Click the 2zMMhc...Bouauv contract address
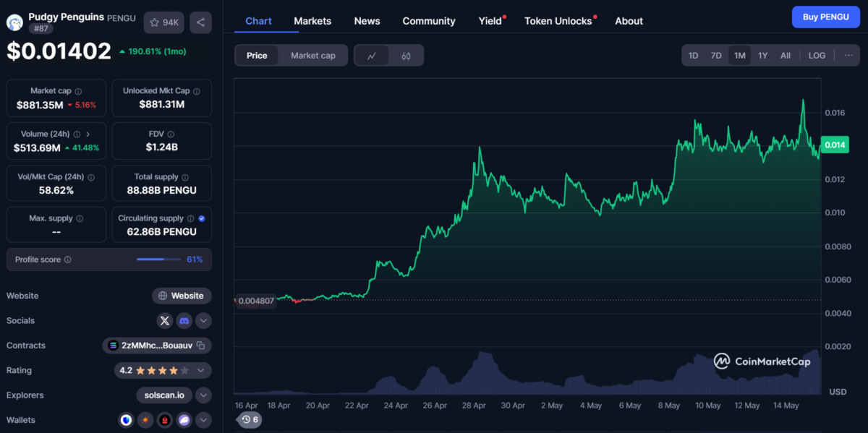This screenshot has height=433, width=868. (x=157, y=346)
